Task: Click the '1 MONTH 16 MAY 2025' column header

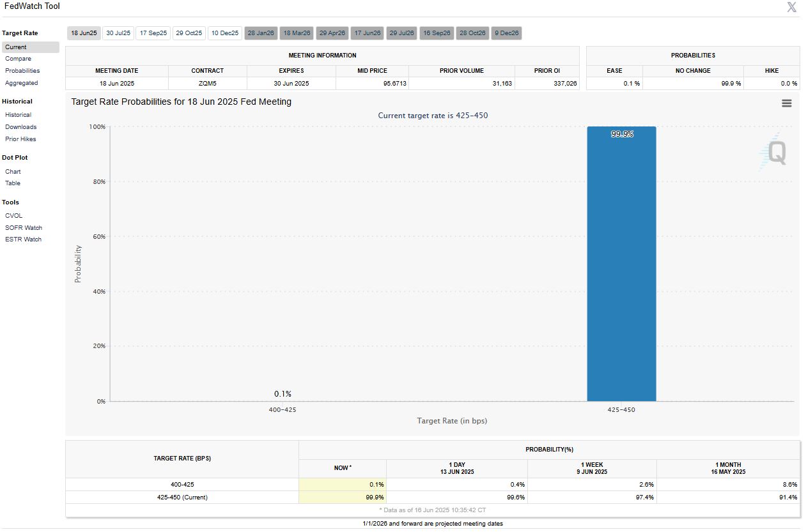Action: [728, 468]
